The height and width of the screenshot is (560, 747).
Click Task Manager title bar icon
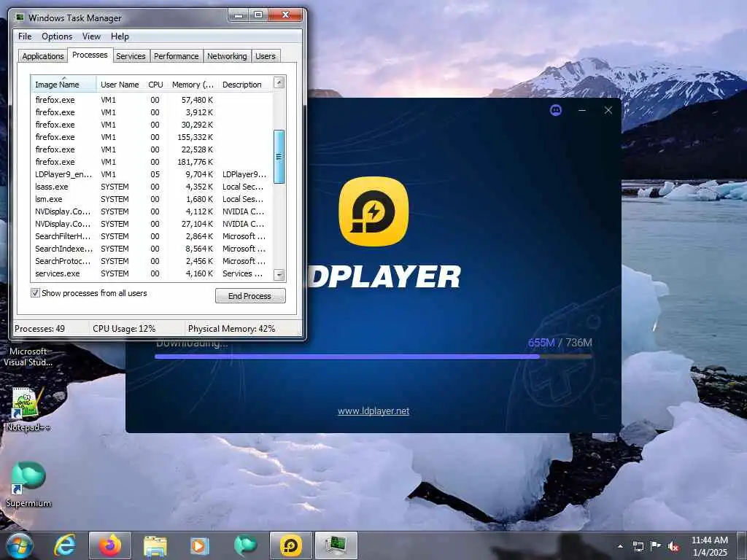pos(20,17)
